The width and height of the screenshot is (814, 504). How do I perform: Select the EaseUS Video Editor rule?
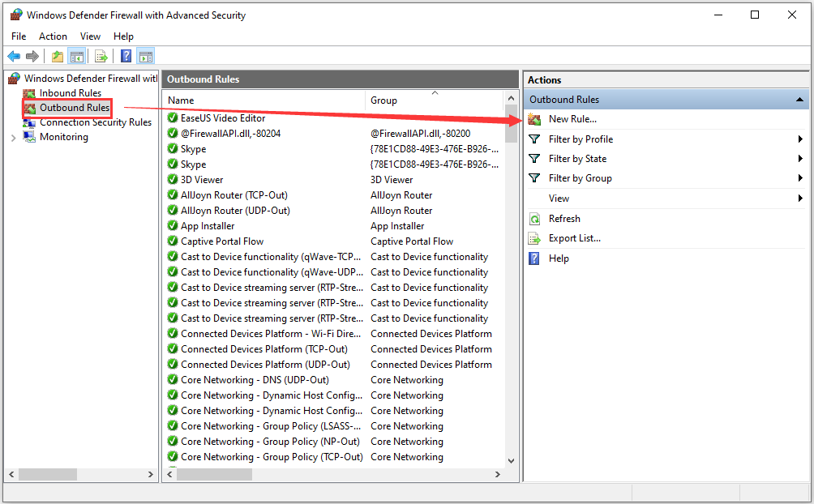click(x=223, y=117)
